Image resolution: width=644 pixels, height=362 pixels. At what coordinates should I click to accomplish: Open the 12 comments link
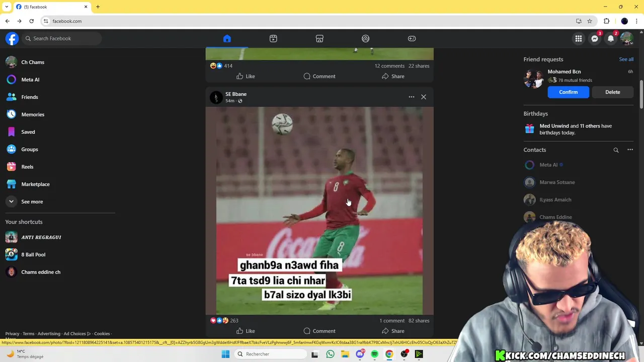point(389,66)
